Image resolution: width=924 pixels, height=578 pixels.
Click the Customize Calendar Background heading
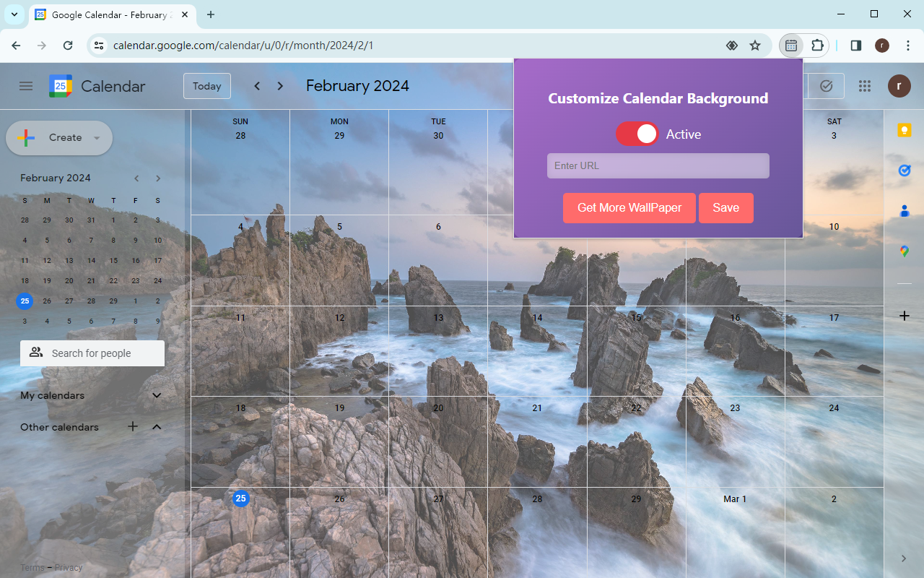pos(658,98)
